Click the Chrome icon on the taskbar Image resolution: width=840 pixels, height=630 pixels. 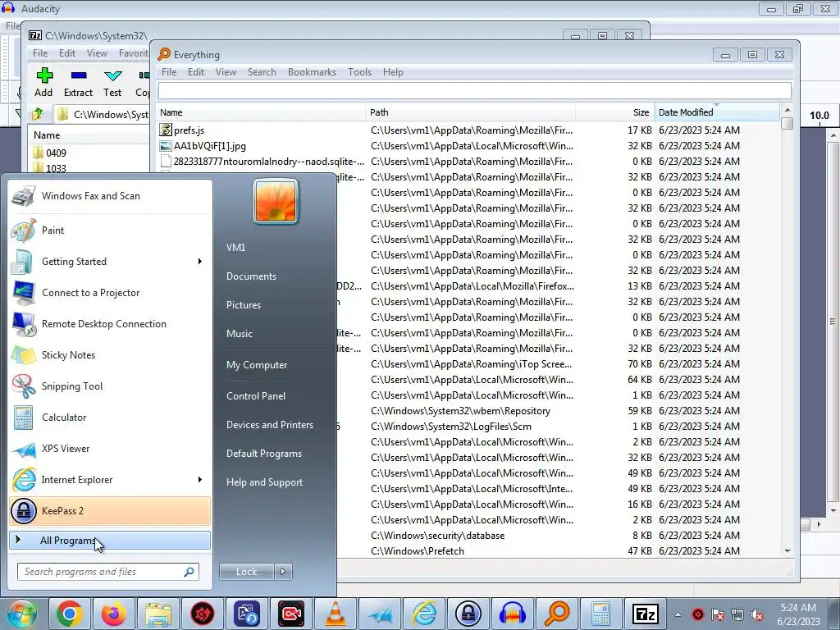click(70, 614)
